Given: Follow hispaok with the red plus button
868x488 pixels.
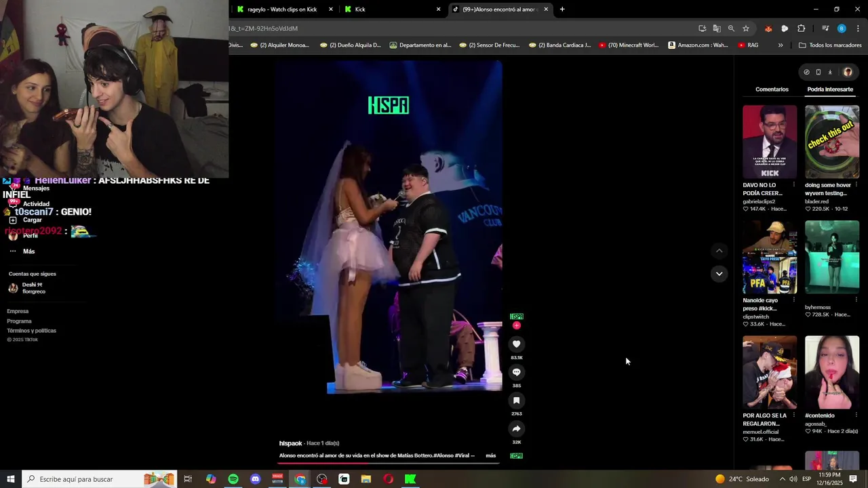Looking at the screenshot, I should pyautogui.click(x=517, y=325).
